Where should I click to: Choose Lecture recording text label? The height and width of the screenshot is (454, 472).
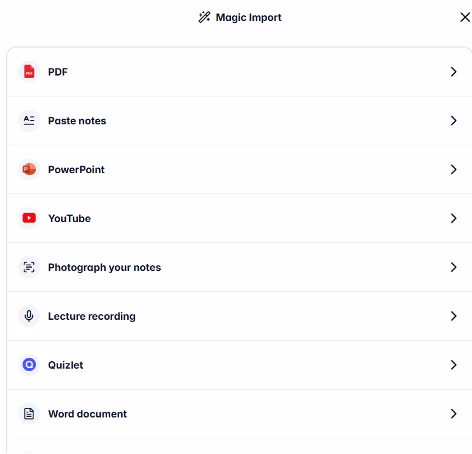point(92,316)
